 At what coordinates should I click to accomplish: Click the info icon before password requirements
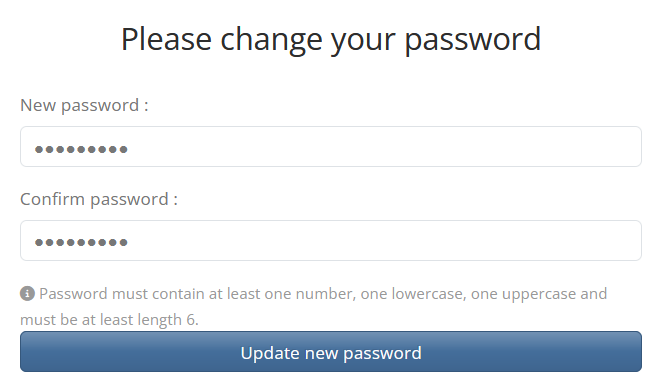pyautogui.click(x=27, y=294)
